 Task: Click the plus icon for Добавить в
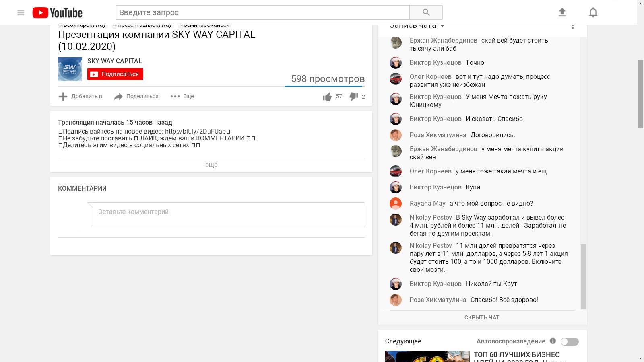coord(63,96)
